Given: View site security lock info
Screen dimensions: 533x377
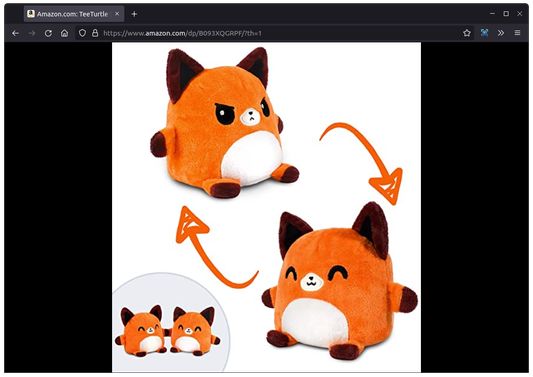Looking at the screenshot, I should [x=95, y=33].
